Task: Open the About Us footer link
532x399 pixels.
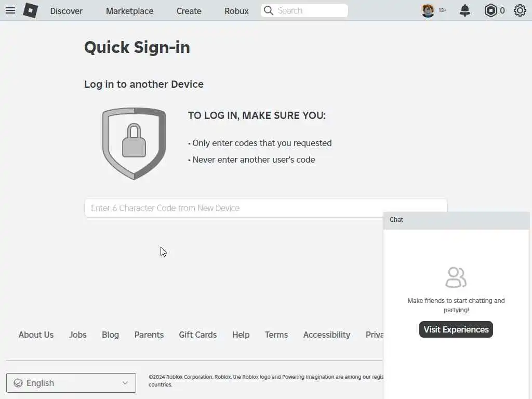Action: [36, 335]
